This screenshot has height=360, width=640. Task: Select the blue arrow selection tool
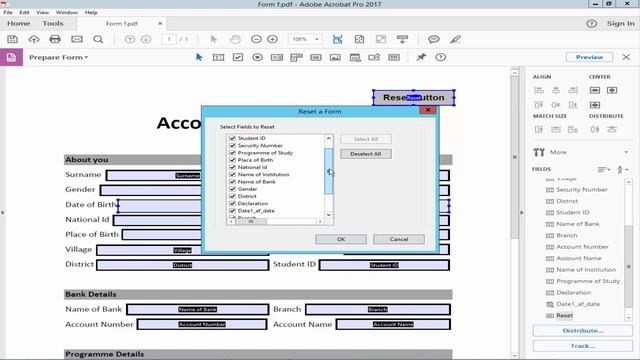199,57
